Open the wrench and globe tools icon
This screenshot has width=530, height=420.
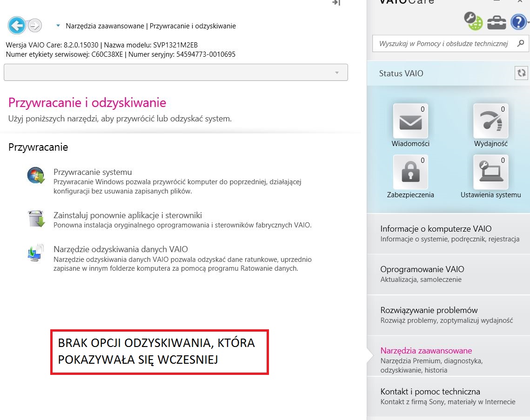click(x=473, y=21)
